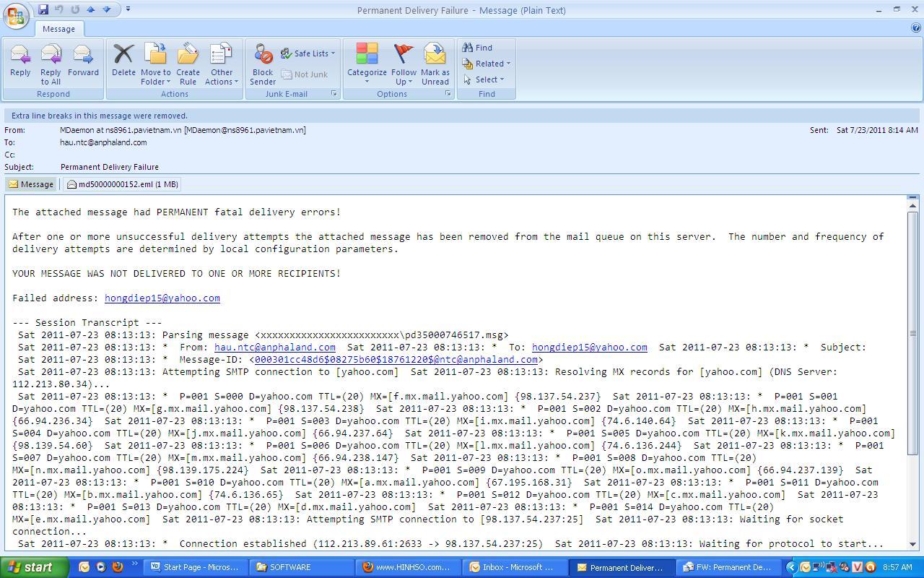The width and height of the screenshot is (924, 578).
Task: Click the extra line breaks info bar
Action: [x=462, y=116]
